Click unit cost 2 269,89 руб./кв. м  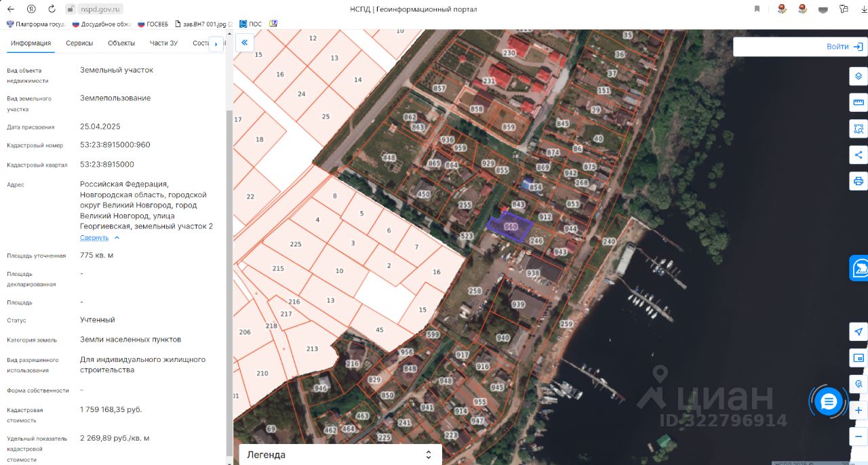[x=115, y=438]
